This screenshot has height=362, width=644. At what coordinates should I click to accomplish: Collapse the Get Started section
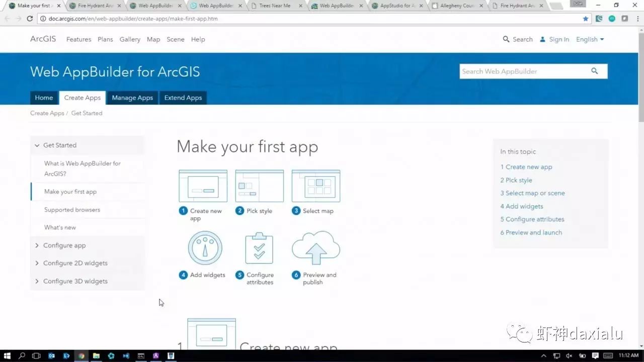click(87, 145)
